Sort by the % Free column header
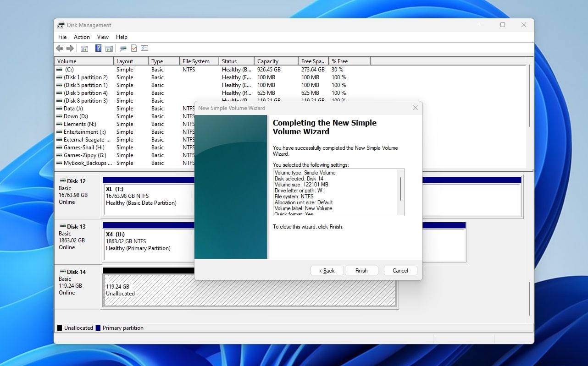Viewport: 588px width, 366px height. coord(349,61)
